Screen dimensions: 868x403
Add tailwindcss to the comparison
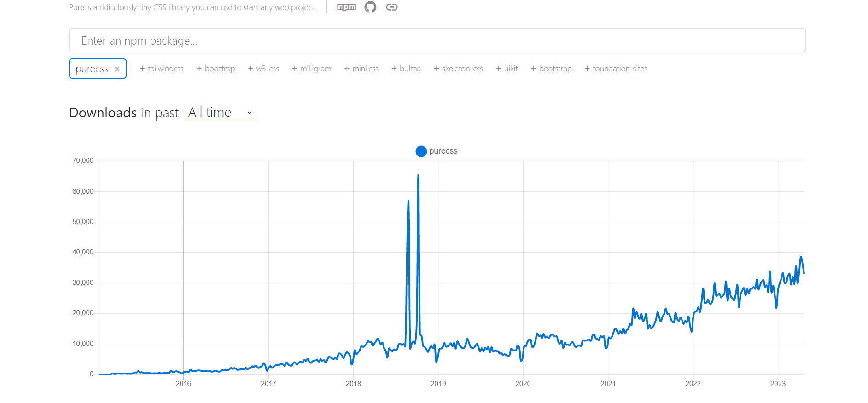162,69
